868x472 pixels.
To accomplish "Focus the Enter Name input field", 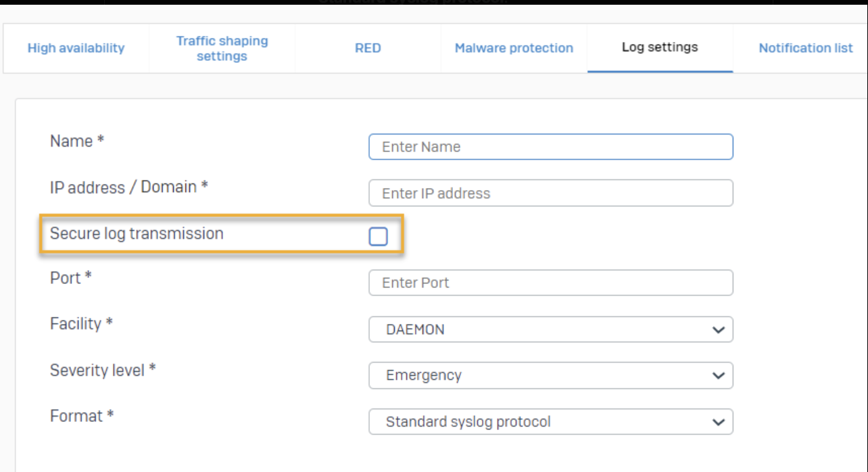I will [550, 147].
